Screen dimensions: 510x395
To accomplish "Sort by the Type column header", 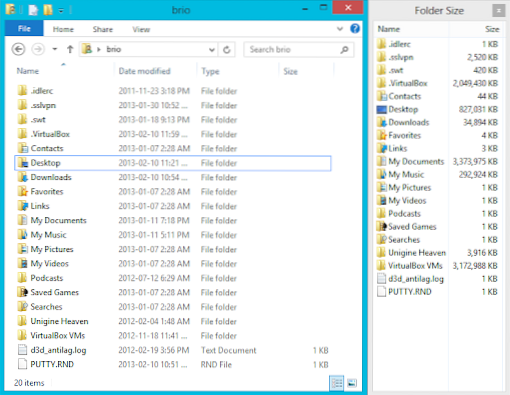I will (x=210, y=71).
